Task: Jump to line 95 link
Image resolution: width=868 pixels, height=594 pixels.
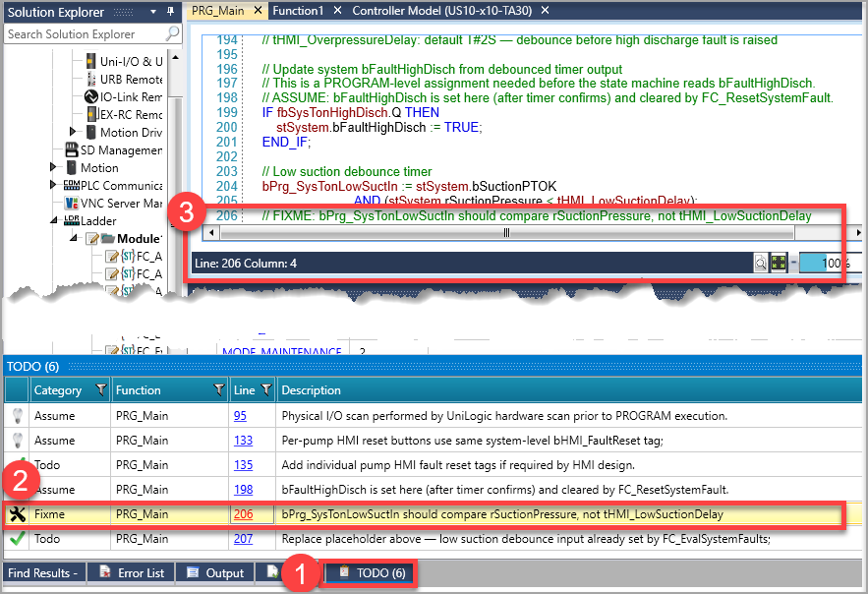Action: 240,416
